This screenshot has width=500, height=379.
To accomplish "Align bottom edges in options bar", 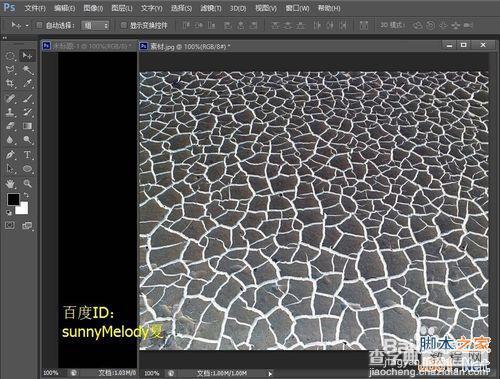I will pos(211,25).
